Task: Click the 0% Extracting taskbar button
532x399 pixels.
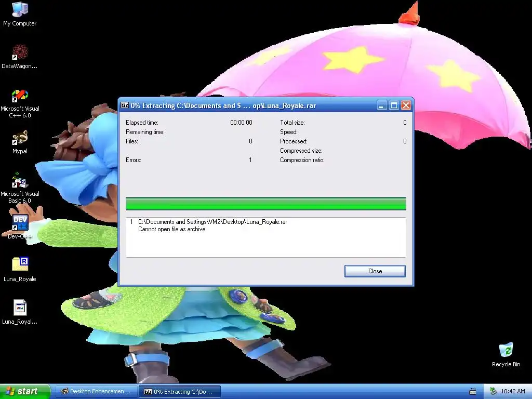Action: [x=179, y=392]
